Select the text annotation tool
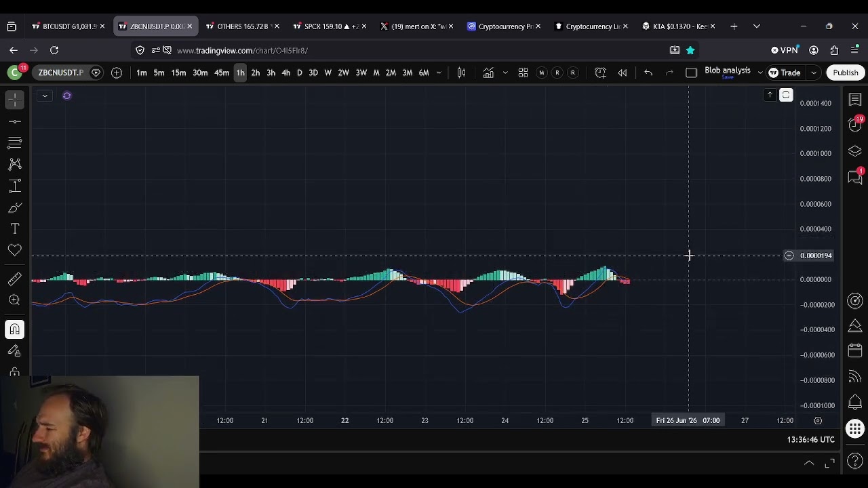Screen dimensions: 868x488 click(15, 229)
